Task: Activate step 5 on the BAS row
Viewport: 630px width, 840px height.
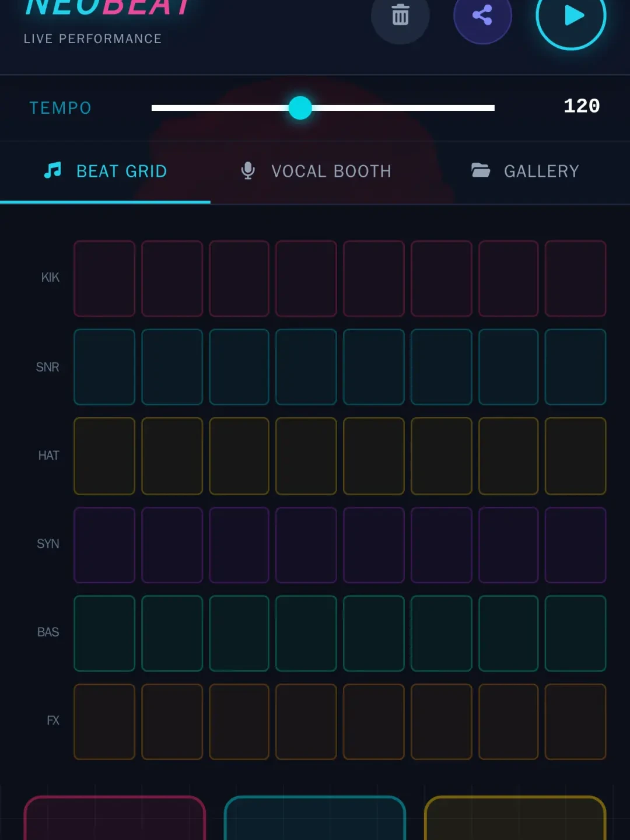Action: [374, 633]
